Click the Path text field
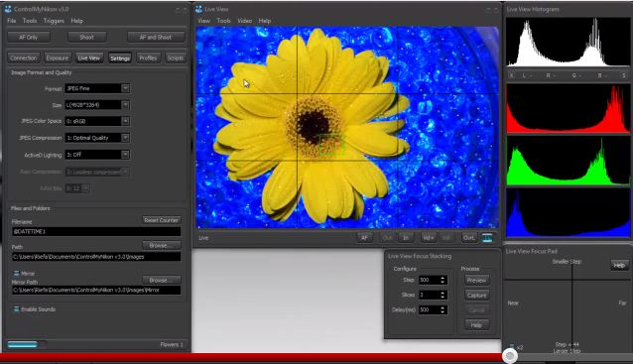 pyautogui.click(x=96, y=257)
